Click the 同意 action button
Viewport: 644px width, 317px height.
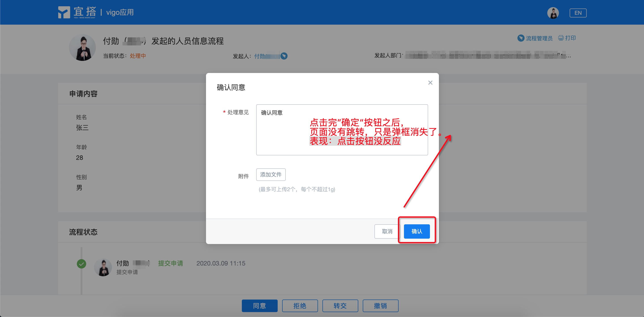click(x=259, y=306)
